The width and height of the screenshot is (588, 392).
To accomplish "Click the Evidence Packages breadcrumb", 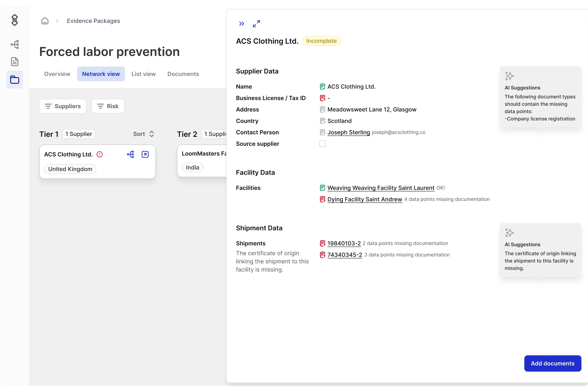I will pyautogui.click(x=93, y=21).
